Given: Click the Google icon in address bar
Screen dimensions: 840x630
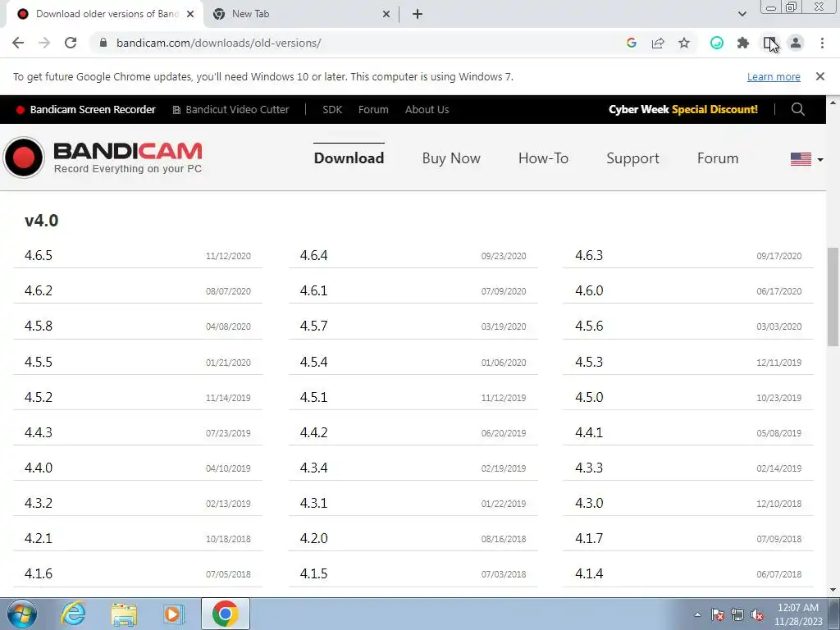Looking at the screenshot, I should click(632, 43).
